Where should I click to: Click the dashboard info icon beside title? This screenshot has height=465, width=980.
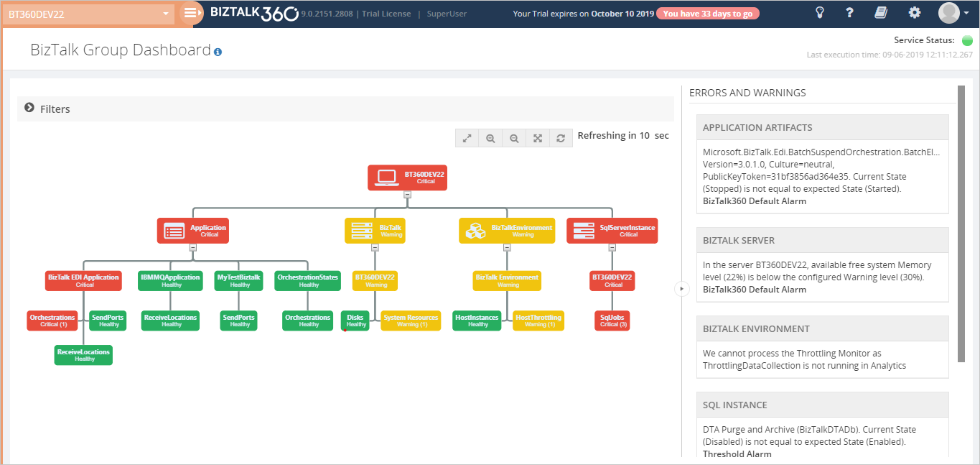pyautogui.click(x=218, y=52)
